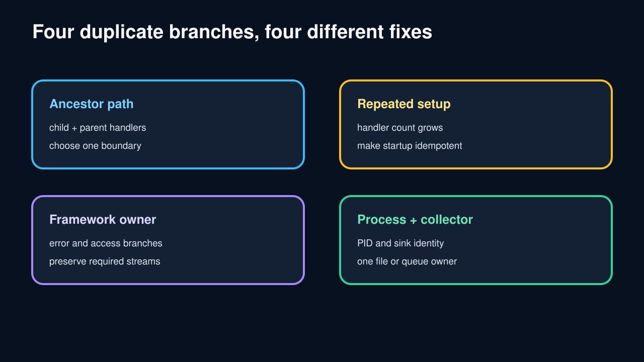Select the purple-bordered Framework owner card

[x=168, y=240]
